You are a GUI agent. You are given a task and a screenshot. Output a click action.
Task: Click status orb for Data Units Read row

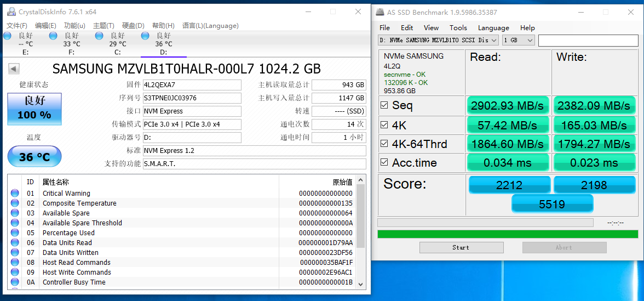click(x=15, y=242)
